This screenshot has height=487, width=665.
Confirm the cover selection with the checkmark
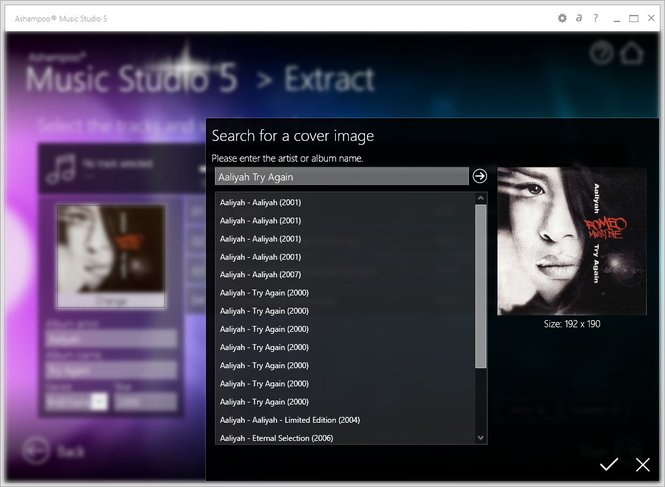609,464
